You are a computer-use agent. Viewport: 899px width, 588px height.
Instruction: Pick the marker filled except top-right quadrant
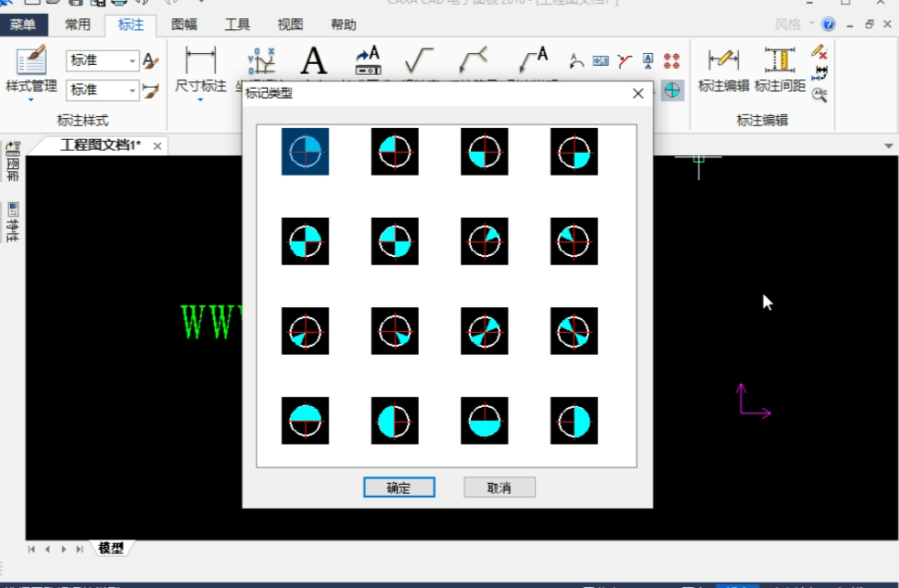click(x=394, y=241)
